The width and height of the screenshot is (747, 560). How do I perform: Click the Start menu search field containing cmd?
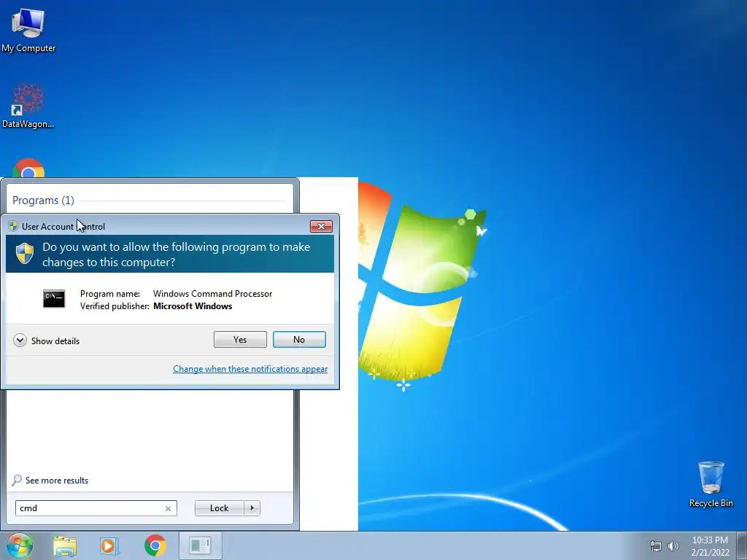pos(96,508)
